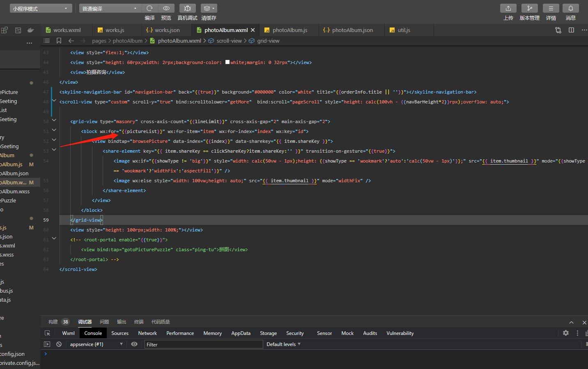The height and width of the screenshot is (369, 588).
Task: Collapse the block element at line 51
Action: (x=54, y=130)
